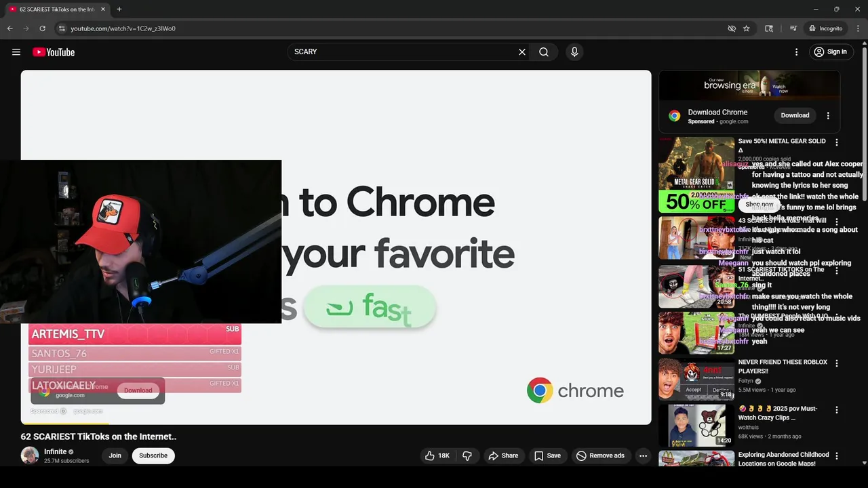Download Chrome from the sidebar ad
This screenshot has height=488, width=868.
(x=795, y=115)
